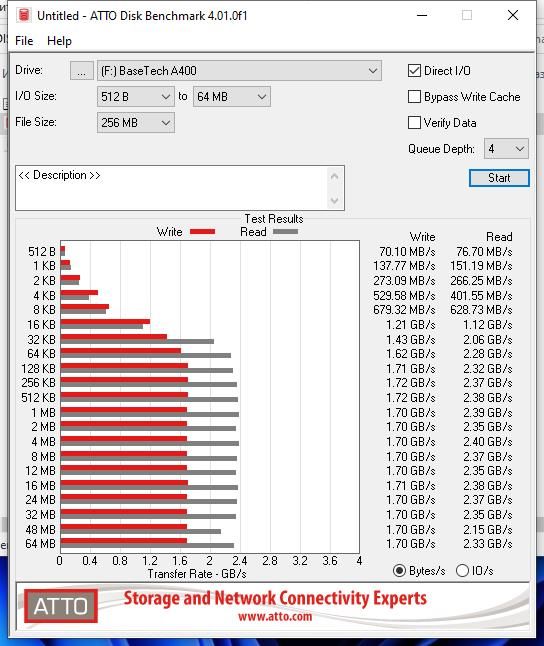
Task: Open the Help menu
Action: (59, 41)
